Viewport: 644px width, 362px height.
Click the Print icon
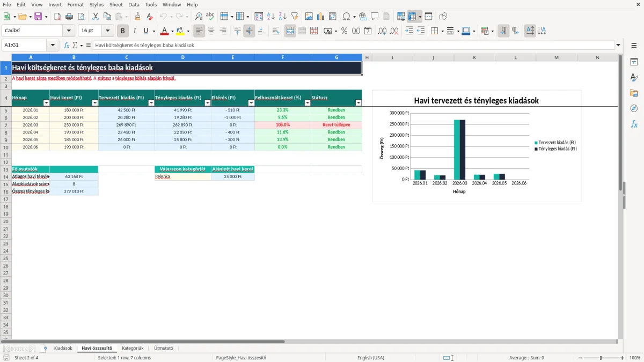point(69,17)
